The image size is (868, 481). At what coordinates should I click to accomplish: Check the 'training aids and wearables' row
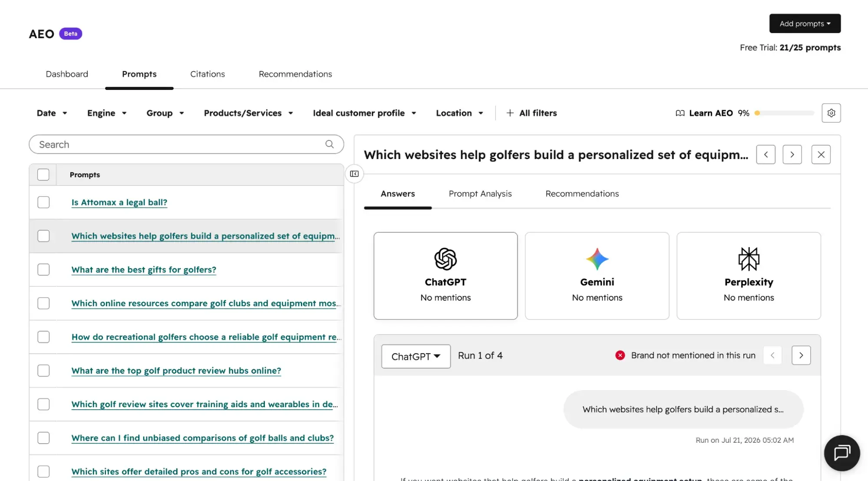point(43,405)
